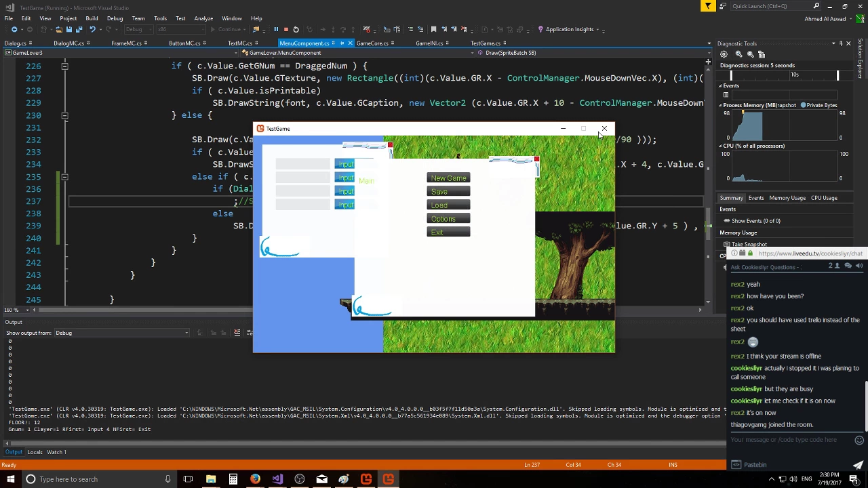Open the File menu

click(9, 18)
